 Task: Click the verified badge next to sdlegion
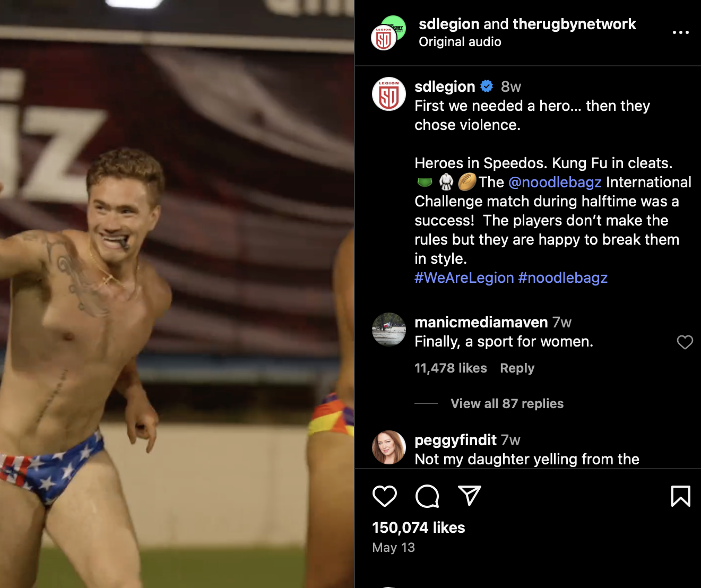[487, 86]
